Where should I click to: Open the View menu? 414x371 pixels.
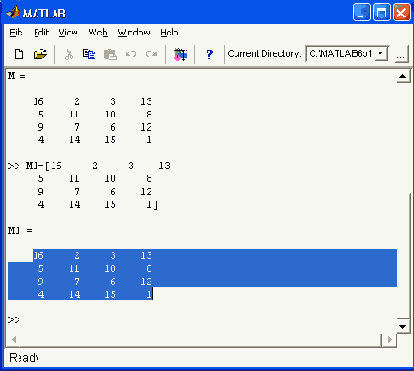point(68,32)
